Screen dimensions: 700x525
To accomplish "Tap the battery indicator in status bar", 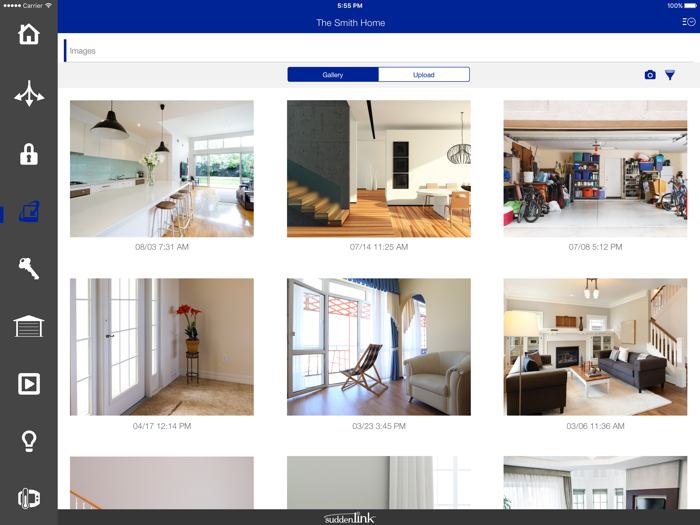I will (690, 6).
